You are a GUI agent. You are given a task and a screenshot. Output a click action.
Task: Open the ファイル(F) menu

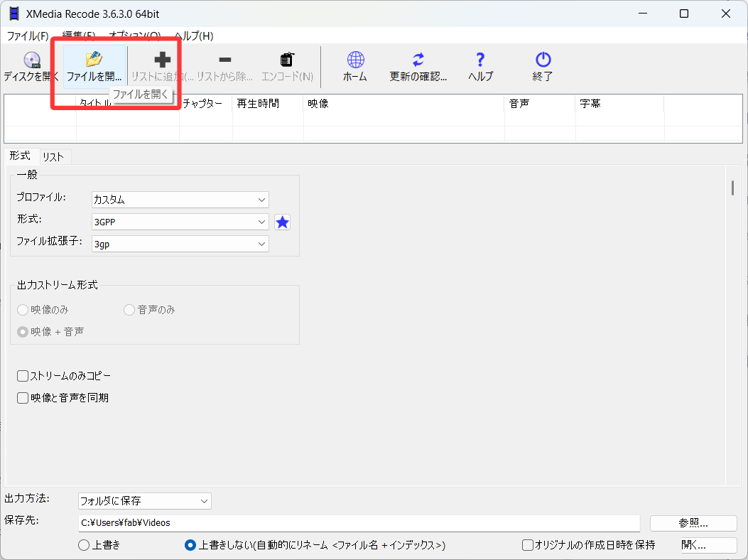[x=27, y=36]
